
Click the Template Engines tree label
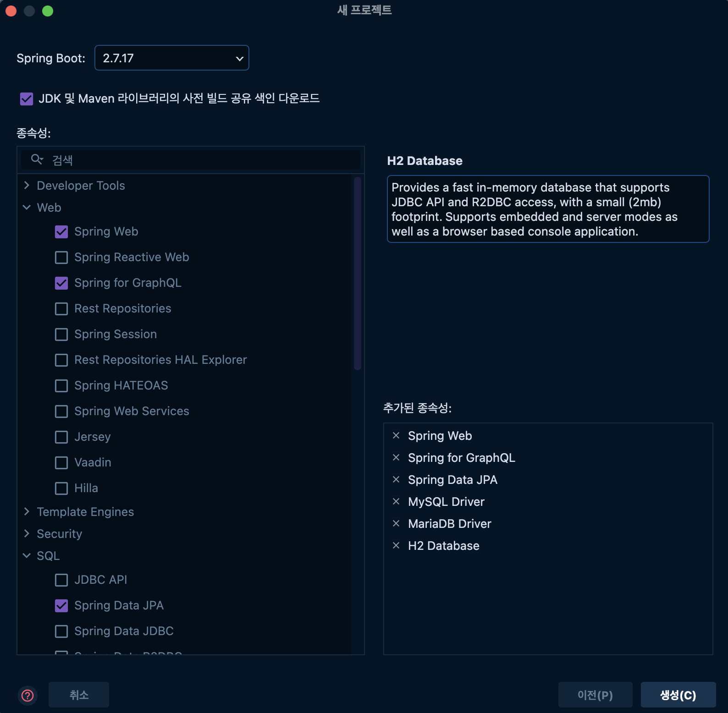point(85,512)
